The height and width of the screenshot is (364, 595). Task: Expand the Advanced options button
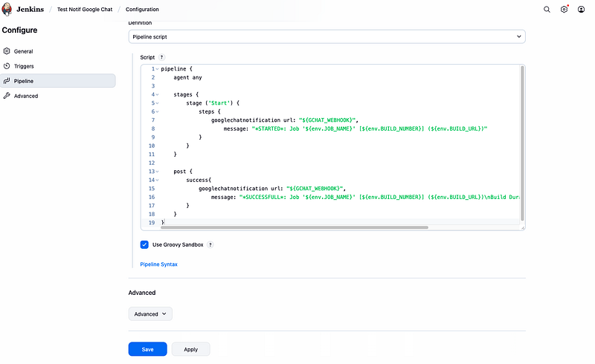[150, 314]
